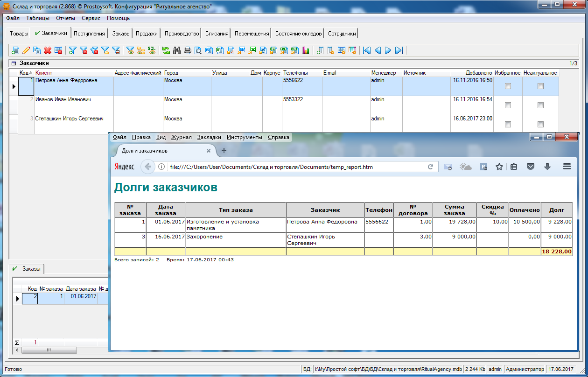Bookmark the page with star icon
The height and width of the screenshot is (377, 588).
click(499, 167)
